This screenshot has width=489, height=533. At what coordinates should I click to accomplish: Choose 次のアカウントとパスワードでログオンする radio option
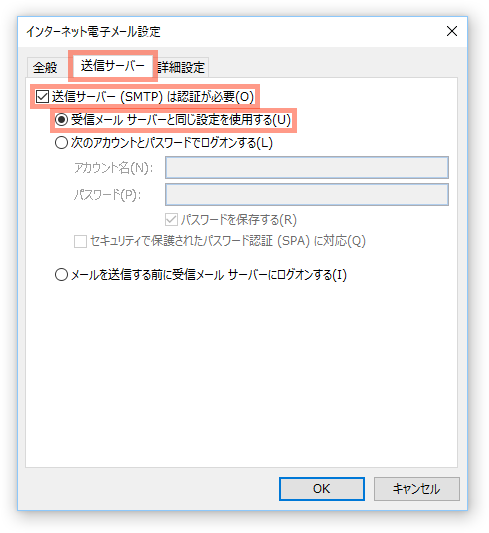pos(61,143)
